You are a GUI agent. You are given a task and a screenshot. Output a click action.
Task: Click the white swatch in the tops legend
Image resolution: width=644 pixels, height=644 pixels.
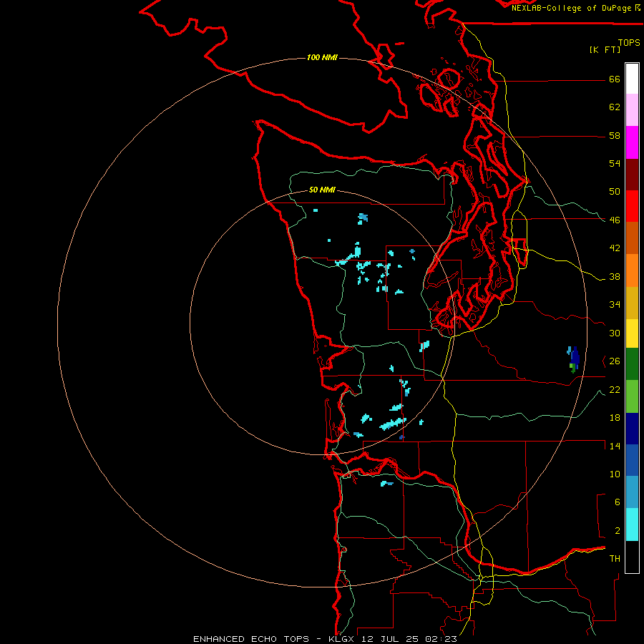coord(632,79)
